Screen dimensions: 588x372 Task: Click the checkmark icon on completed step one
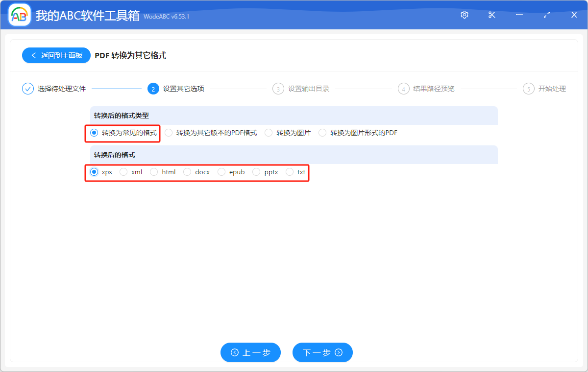coord(27,89)
